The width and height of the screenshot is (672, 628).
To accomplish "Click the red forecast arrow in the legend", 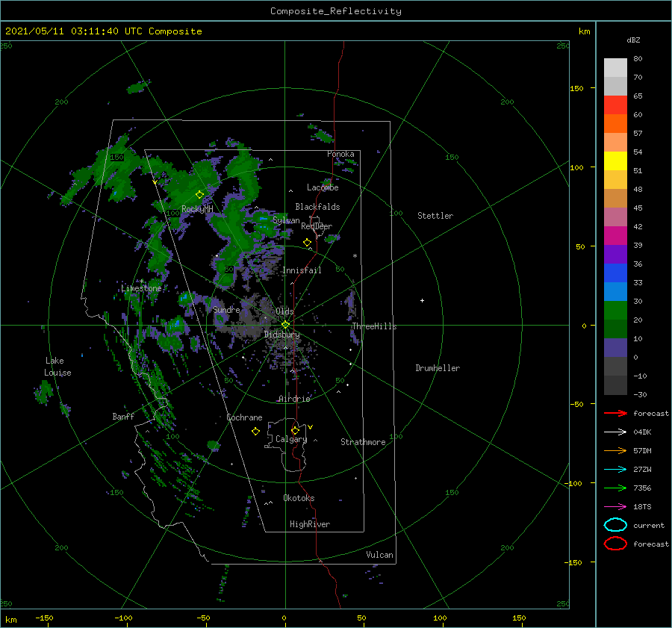I will pos(615,413).
